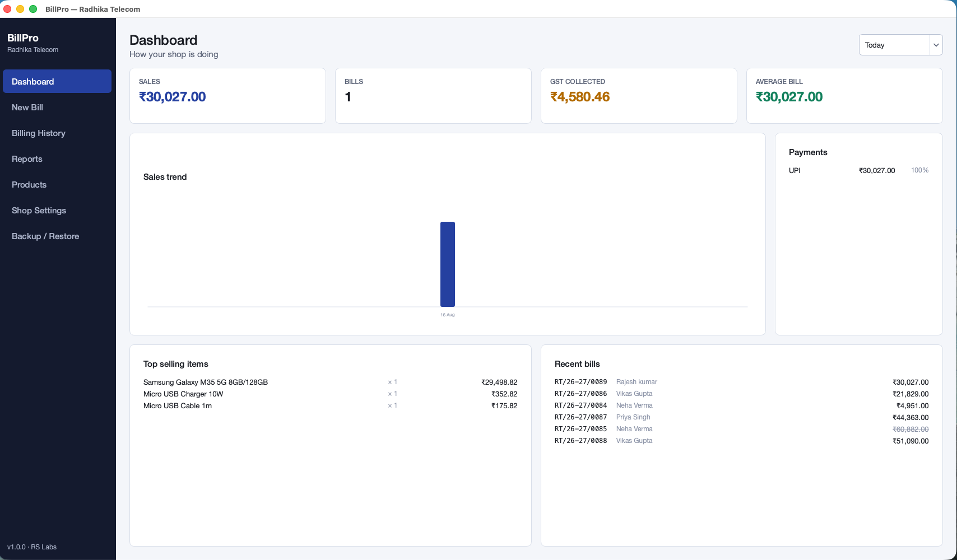The height and width of the screenshot is (560, 957).
Task: Click the UPI payment row label
Action: pos(795,170)
